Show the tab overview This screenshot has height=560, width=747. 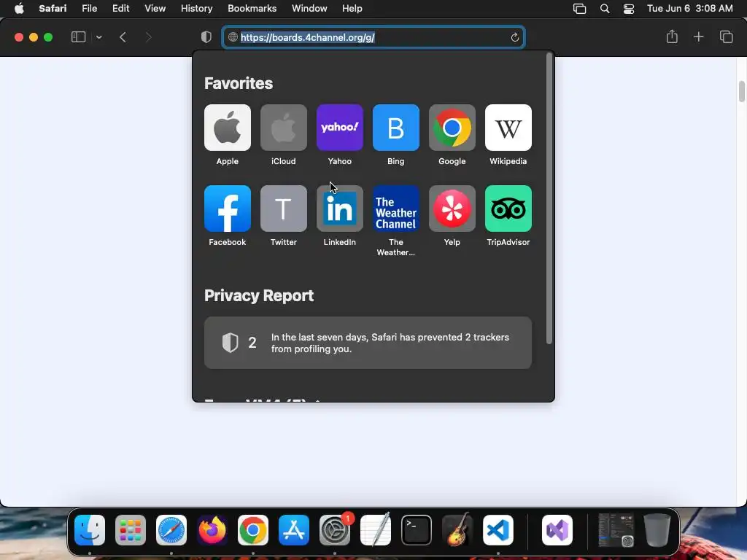coord(726,36)
